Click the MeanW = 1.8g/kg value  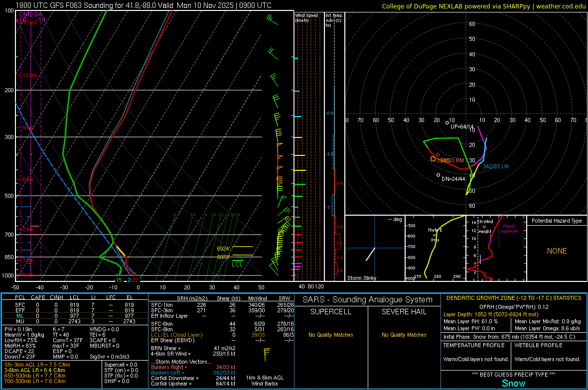click(x=24, y=335)
